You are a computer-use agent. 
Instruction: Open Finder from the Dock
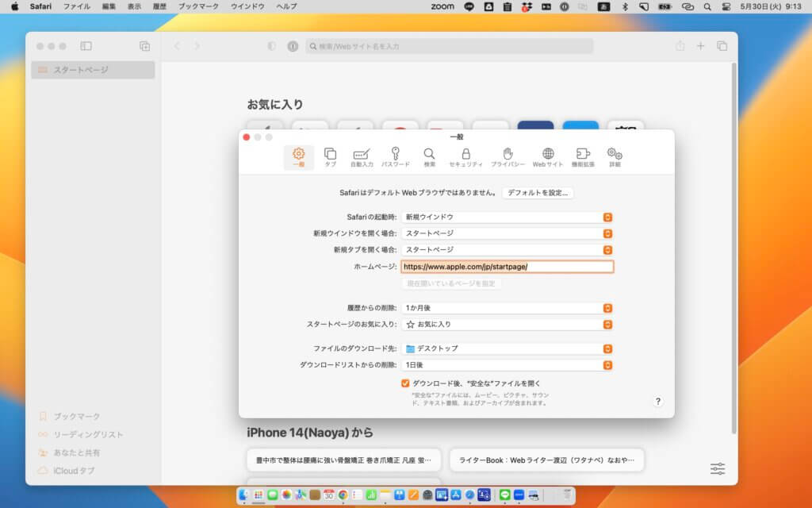pyautogui.click(x=244, y=495)
